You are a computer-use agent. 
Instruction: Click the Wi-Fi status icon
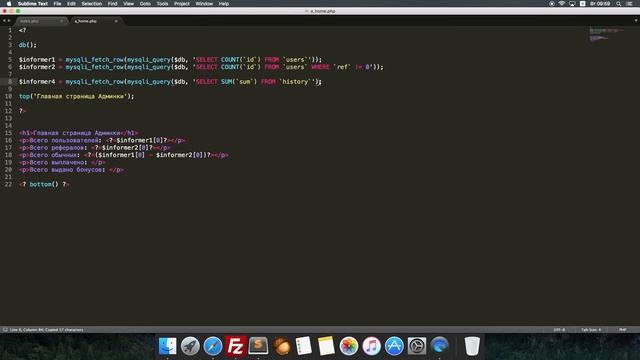(562, 4)
